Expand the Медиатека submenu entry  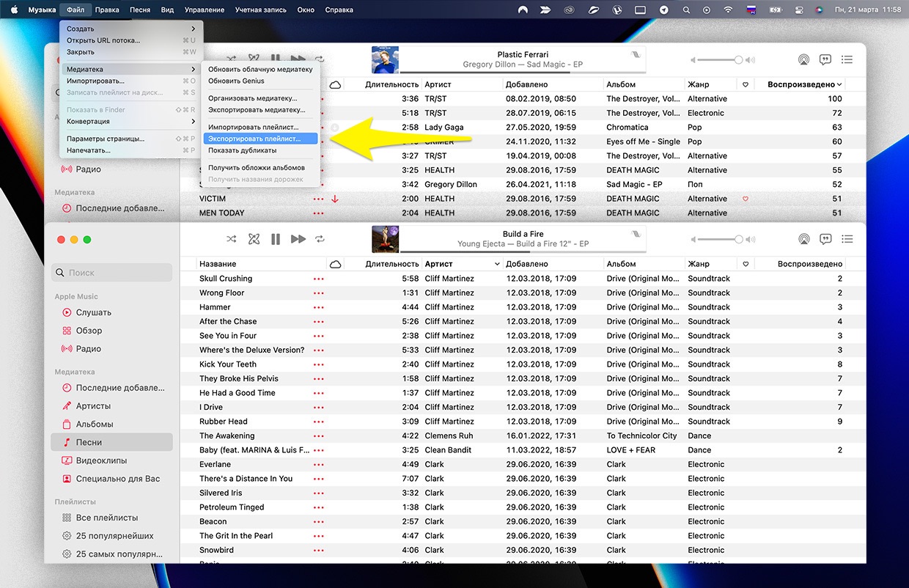click(130, 69)
